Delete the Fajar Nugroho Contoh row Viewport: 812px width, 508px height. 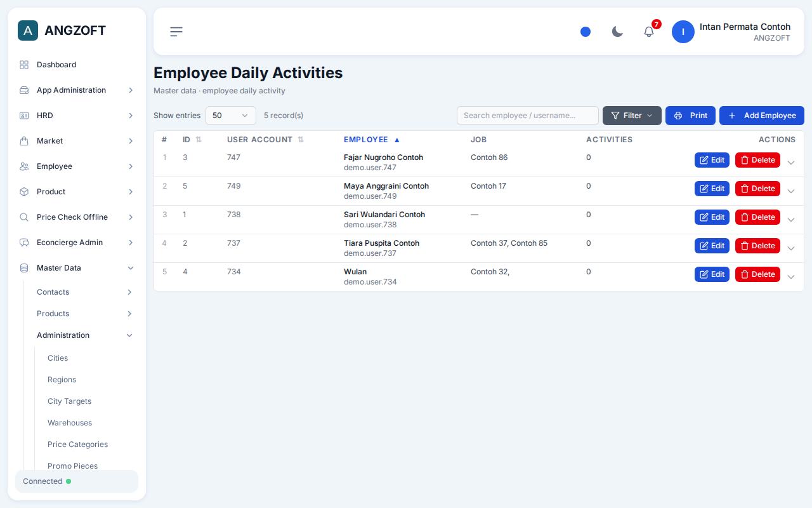[x=757, y=160]
